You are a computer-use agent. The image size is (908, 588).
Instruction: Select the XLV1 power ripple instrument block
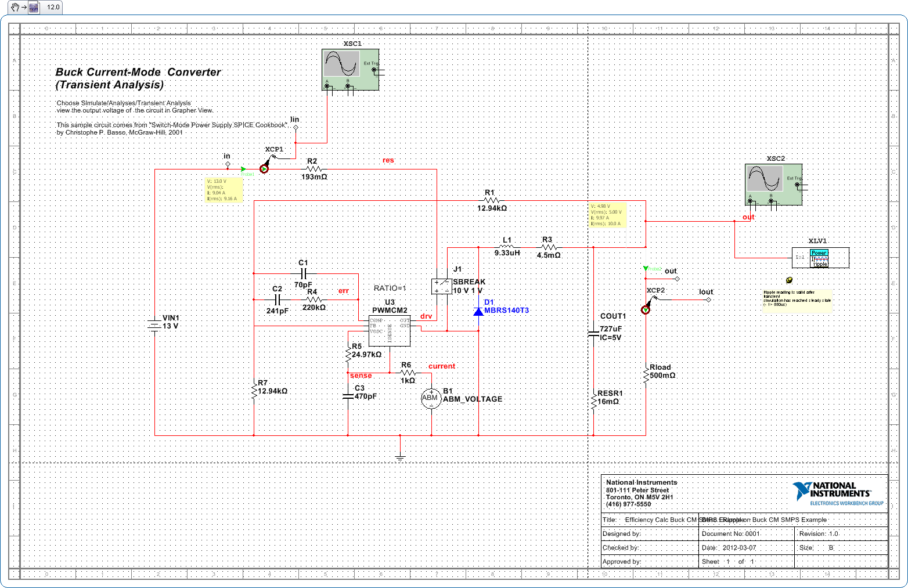pos(820,257)
